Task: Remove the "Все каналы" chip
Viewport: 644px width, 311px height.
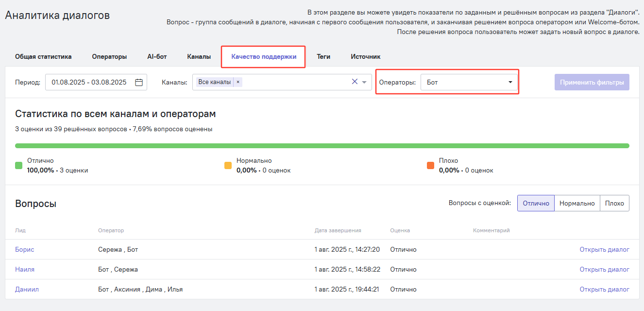Action: point(237,82)
